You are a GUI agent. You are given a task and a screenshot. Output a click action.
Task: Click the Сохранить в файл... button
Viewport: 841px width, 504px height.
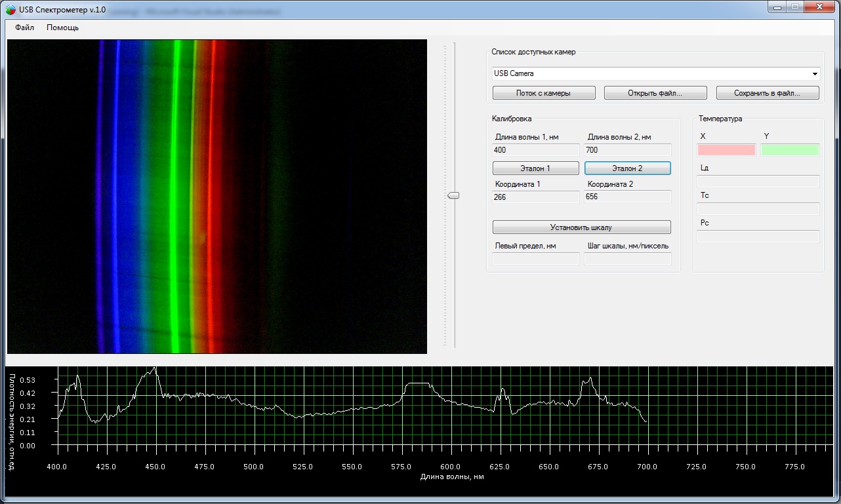pyautogui.click(x=768, y=93)
